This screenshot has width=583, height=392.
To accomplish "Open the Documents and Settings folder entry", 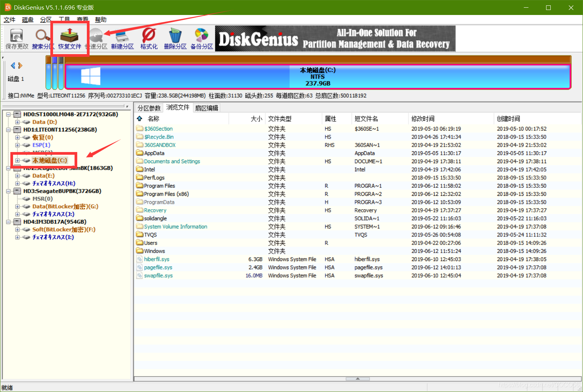I will (172, 161).
